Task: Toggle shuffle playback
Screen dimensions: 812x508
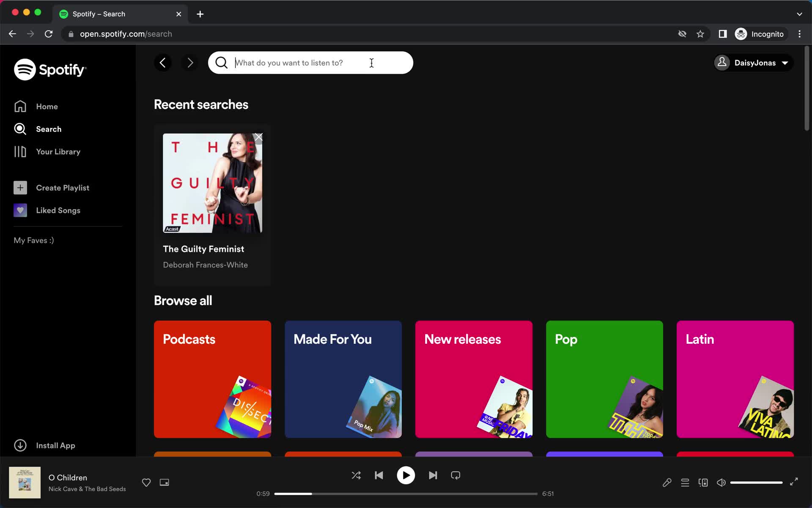Action: coord(356,475)
